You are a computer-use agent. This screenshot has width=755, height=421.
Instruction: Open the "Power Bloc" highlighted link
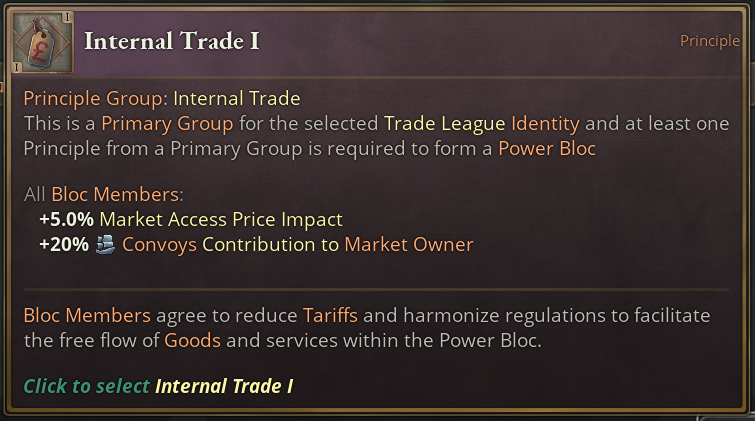point(547,149)
